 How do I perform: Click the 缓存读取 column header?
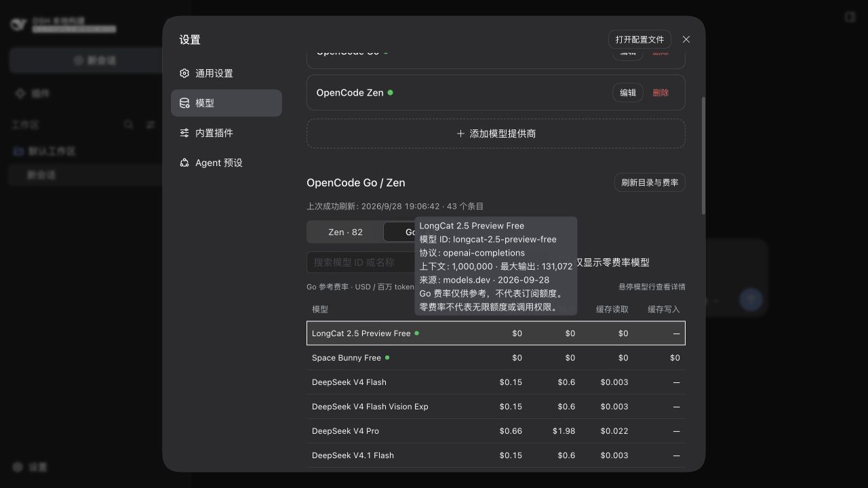click(612, 309)
